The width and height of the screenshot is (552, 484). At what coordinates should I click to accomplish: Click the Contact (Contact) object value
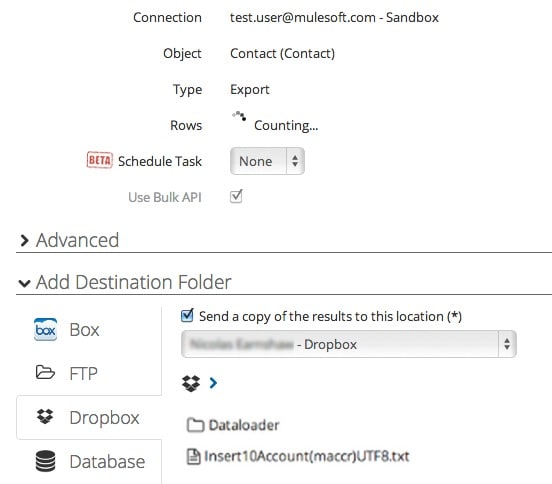(x=282, y=54)
